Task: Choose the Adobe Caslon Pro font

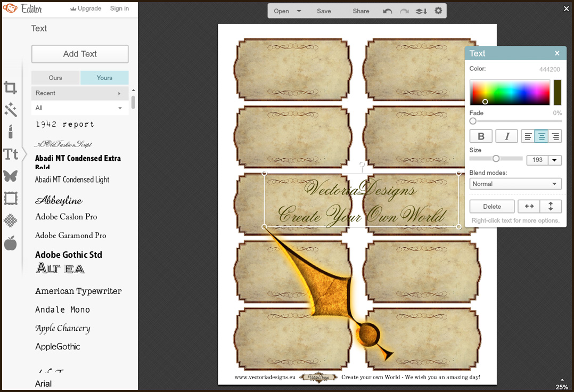Action: tap(66, 217)
